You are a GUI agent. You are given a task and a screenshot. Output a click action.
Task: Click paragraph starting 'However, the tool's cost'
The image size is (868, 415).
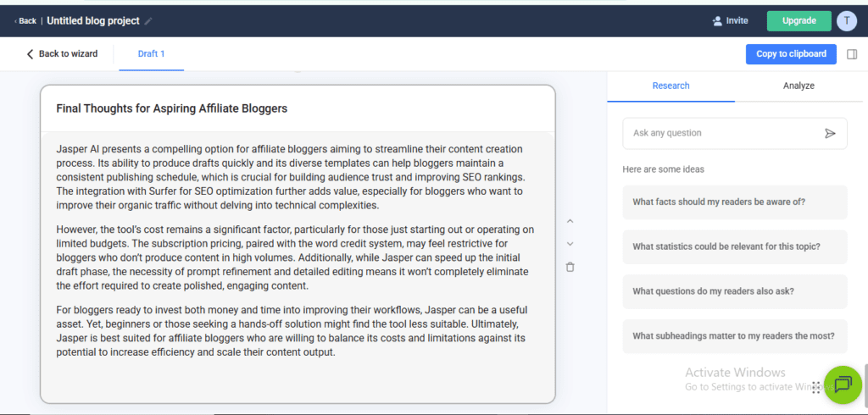[x=294, y=257]
